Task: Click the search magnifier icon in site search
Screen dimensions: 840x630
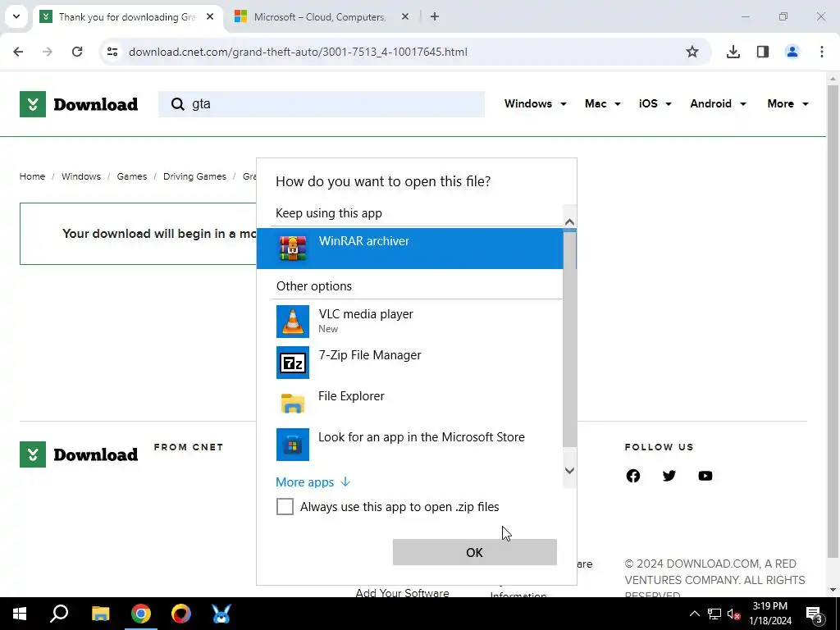Action: coord(178,104)
